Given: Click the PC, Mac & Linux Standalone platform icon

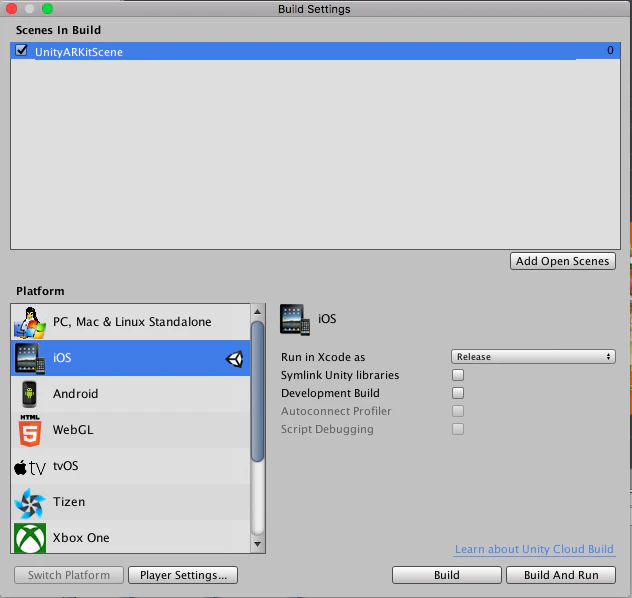Looking at the screenshot, I should coord(30,322).
